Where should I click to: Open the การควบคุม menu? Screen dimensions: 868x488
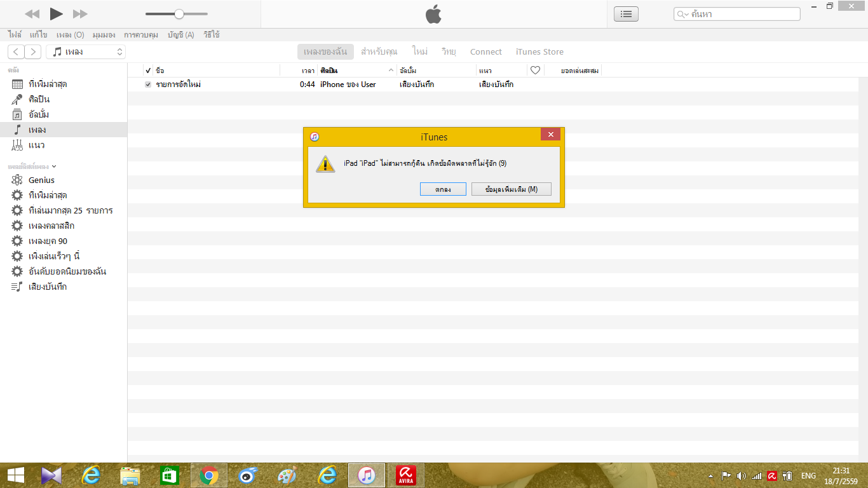tap(141, 35)
